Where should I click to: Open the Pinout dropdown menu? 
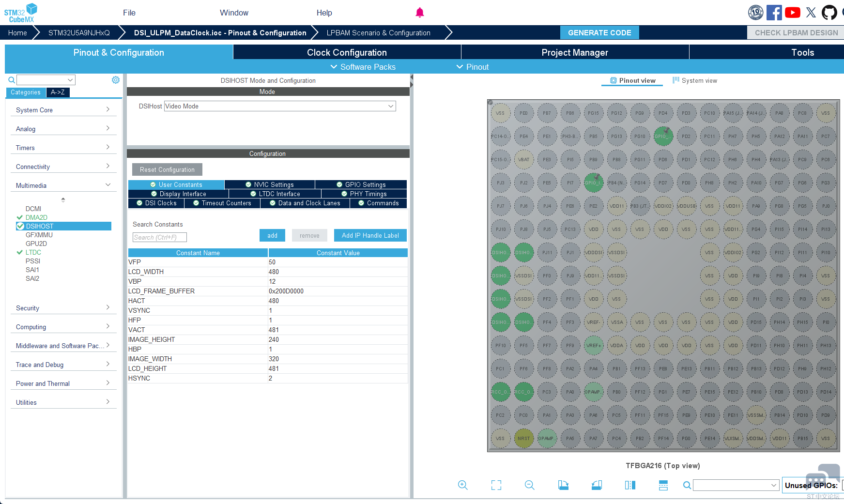coord(473,67)
